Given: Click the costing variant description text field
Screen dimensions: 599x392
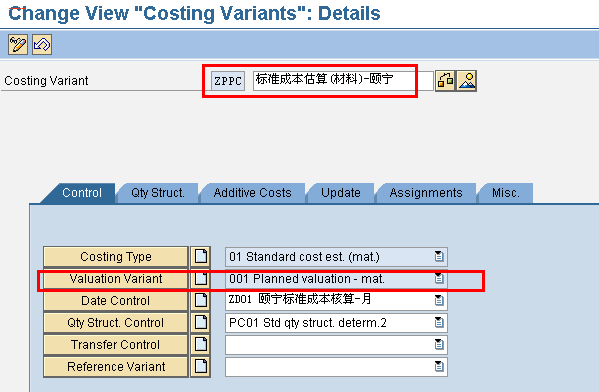Looking at the screenshot, I should pyautogui.click(x=343, y=81).
